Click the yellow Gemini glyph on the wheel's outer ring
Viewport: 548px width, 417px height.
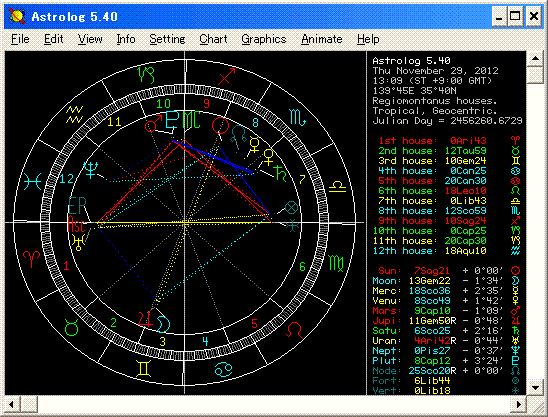click(144, 368)
